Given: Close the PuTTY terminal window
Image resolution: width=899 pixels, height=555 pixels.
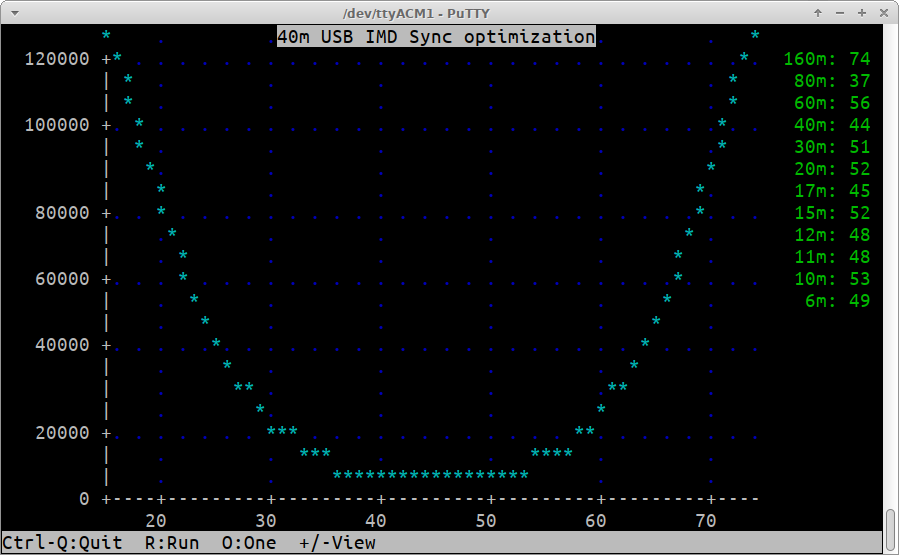Looking at the screenshot, I should pos(883,12).
